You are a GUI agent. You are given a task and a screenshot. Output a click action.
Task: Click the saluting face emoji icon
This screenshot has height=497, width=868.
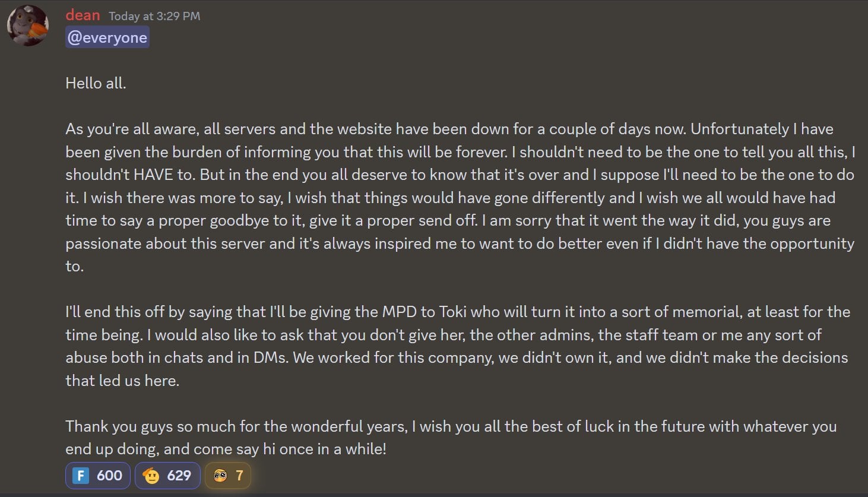tap(151, 476)
